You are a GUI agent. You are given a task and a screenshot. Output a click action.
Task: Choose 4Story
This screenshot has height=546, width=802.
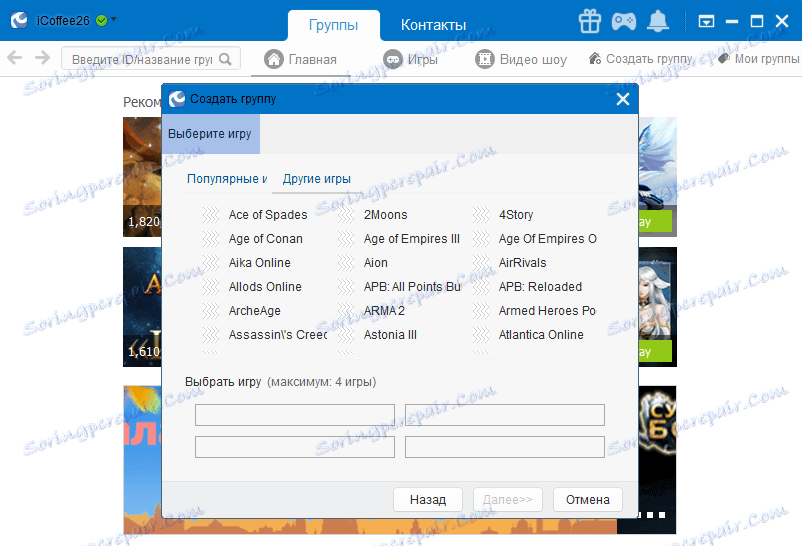(516, 214)
